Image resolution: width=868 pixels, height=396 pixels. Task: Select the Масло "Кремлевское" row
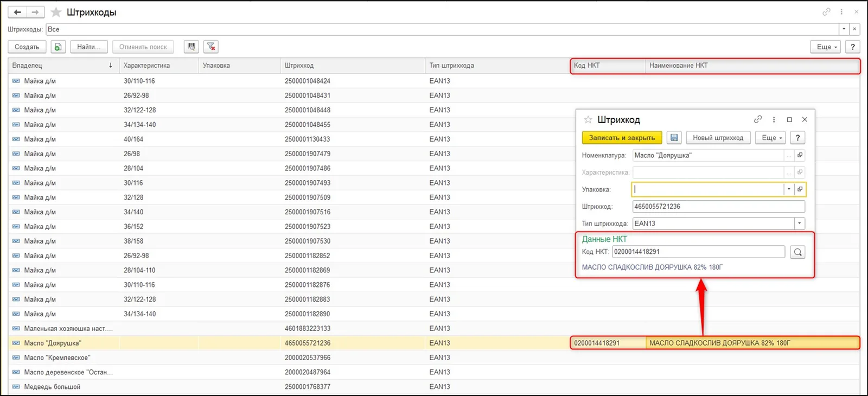434,357
